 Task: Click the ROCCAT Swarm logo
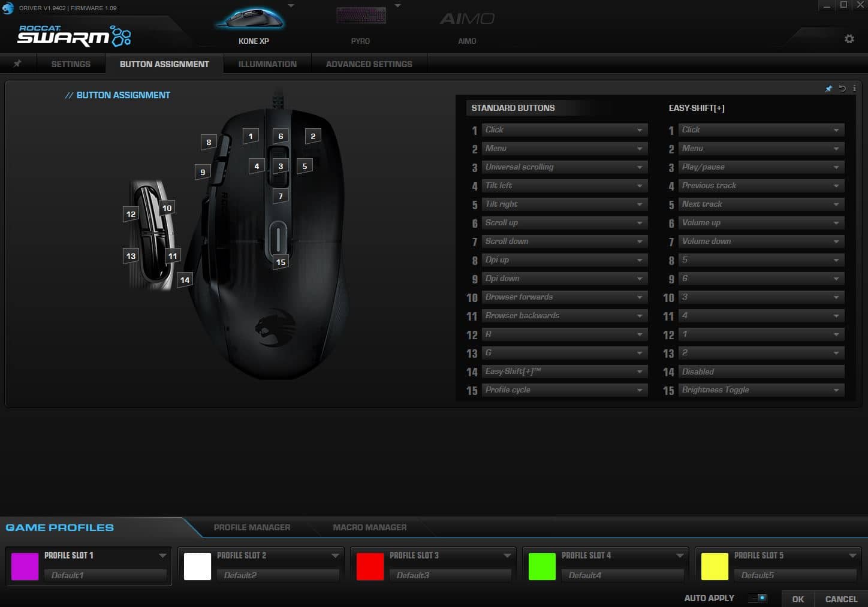(74, 36)
